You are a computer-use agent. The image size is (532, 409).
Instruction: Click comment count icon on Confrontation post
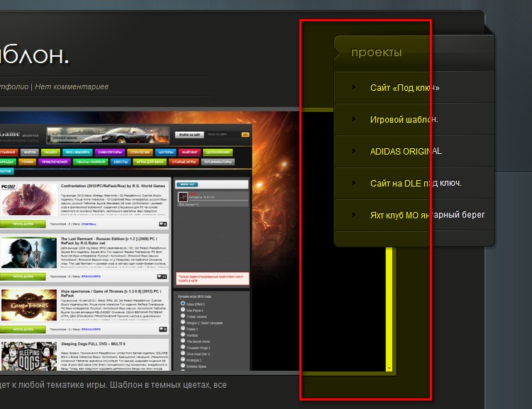(162, 224)
